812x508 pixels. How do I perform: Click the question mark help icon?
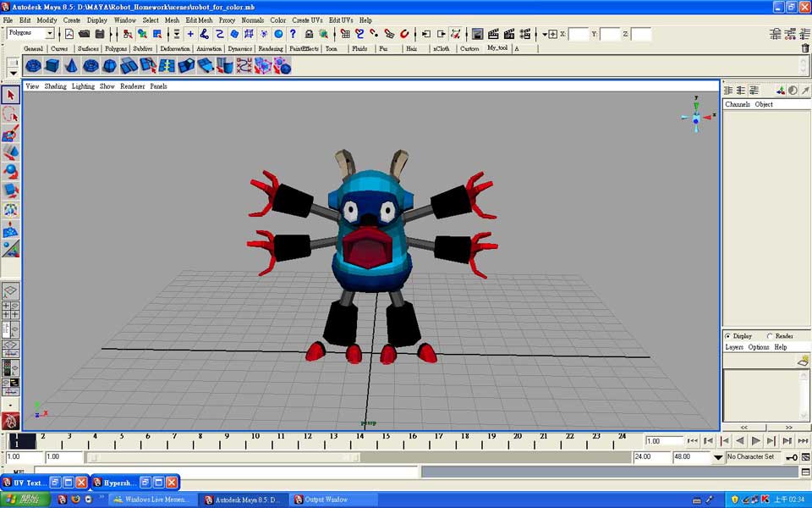pyautogui.click(x=293, y=34)
